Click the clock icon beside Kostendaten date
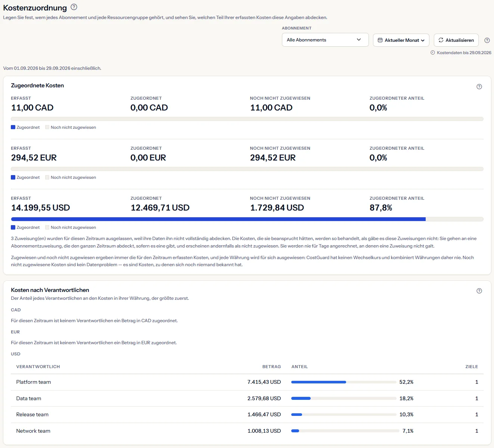This screenshot has width=494, height=448. pyautogui.click(x=433, y=53)
